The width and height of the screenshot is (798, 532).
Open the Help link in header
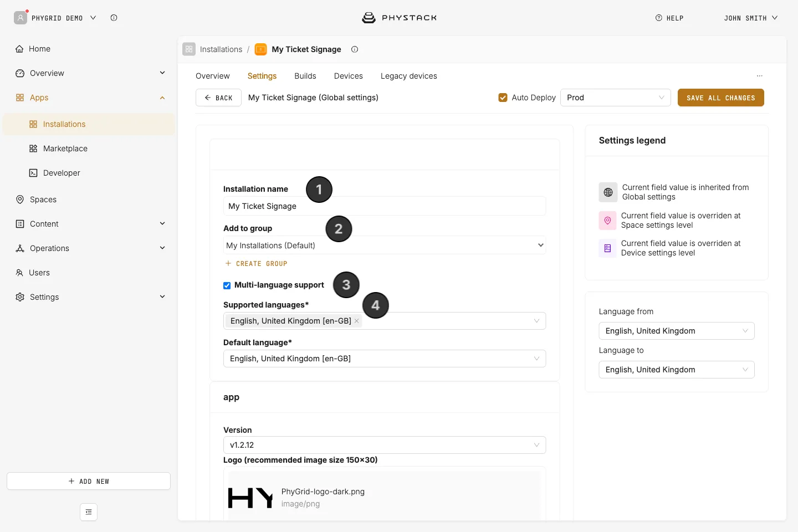[x=669, y=18]
